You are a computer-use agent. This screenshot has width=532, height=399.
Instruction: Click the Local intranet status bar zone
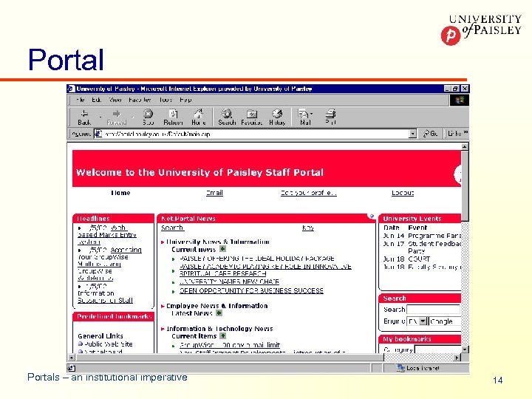click(x=418, y=368)
